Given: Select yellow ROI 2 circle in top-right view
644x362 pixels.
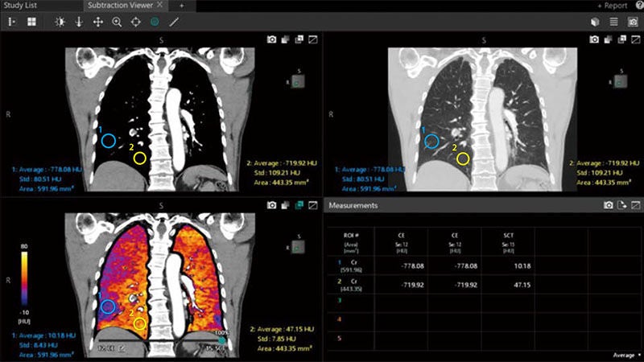Looking at the screenshot, I should (x=463, y=158).
